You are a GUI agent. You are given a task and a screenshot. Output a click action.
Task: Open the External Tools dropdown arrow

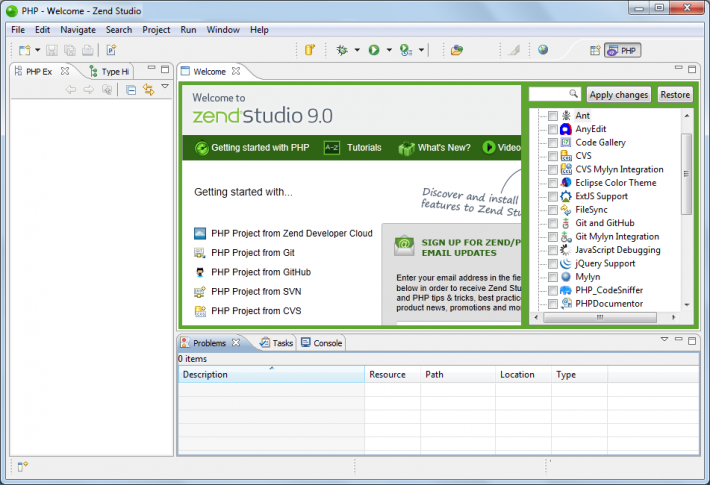(421, 50)
